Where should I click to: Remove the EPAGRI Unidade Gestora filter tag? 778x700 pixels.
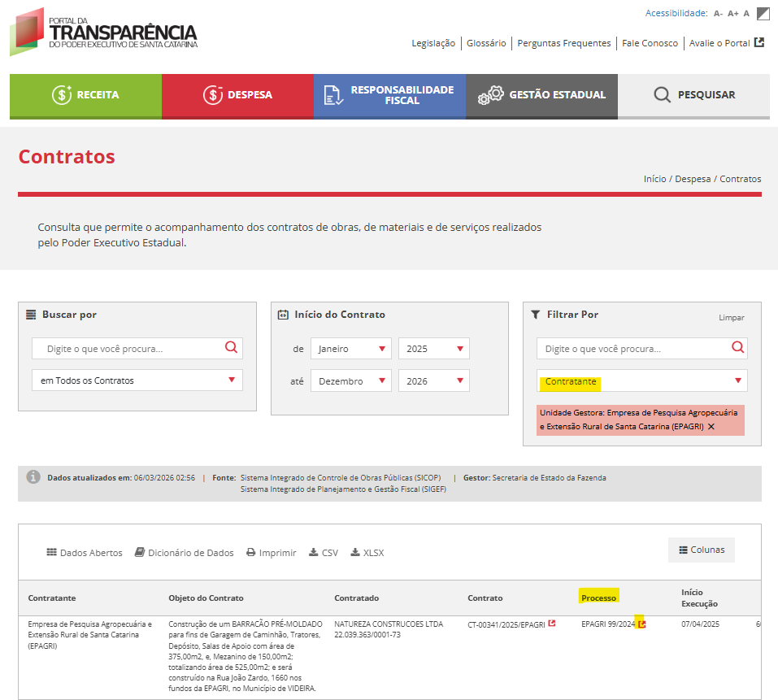[x=711, y=427]
